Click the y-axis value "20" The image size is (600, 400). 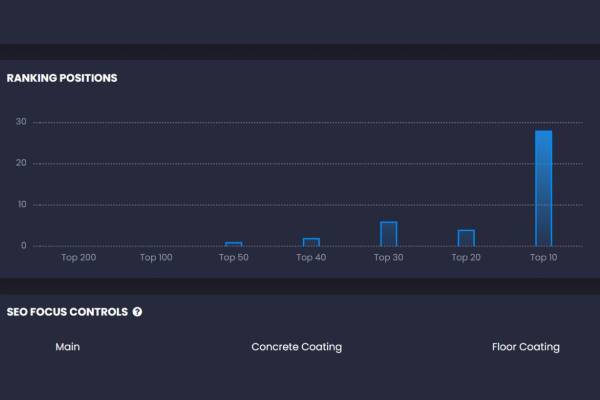pyautogui.click(x=21, y=163)
